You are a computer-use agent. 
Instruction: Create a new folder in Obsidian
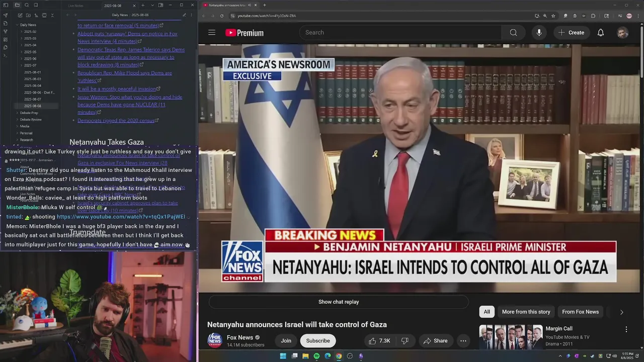pyautogui.click(x=28, y=16)
